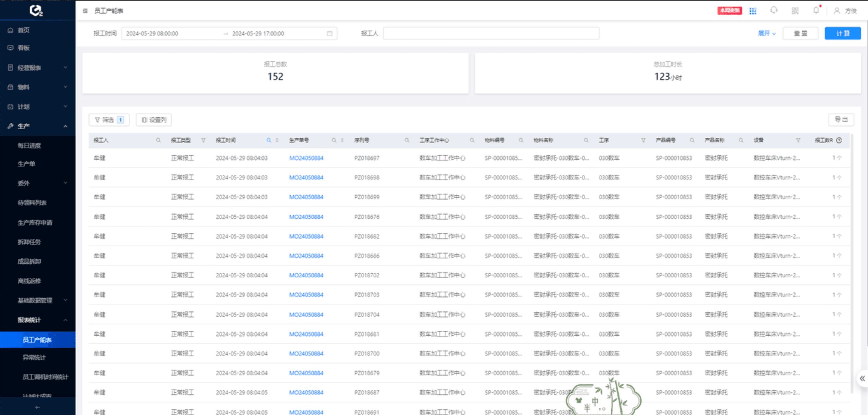The height and width of the screenshot is (415, 868).
Task: Search the 产品名称 column
Action: pos(741,140)
